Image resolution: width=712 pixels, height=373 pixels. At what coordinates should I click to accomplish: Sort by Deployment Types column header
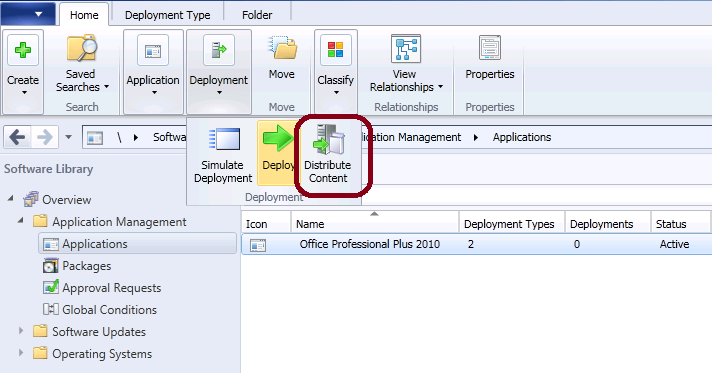[x=512, y=224]
